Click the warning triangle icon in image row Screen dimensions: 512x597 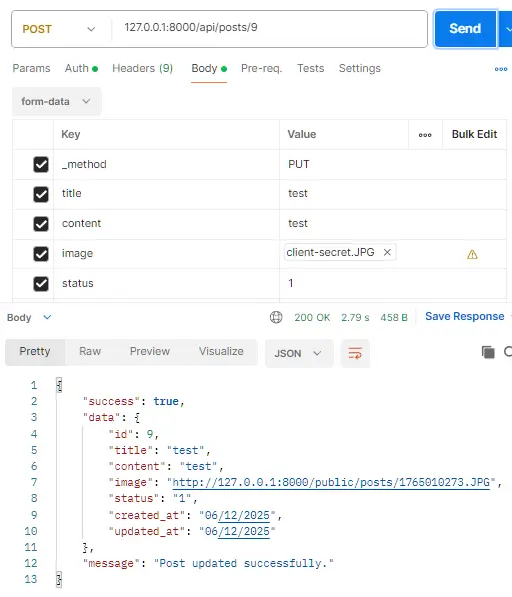point(472,254)
